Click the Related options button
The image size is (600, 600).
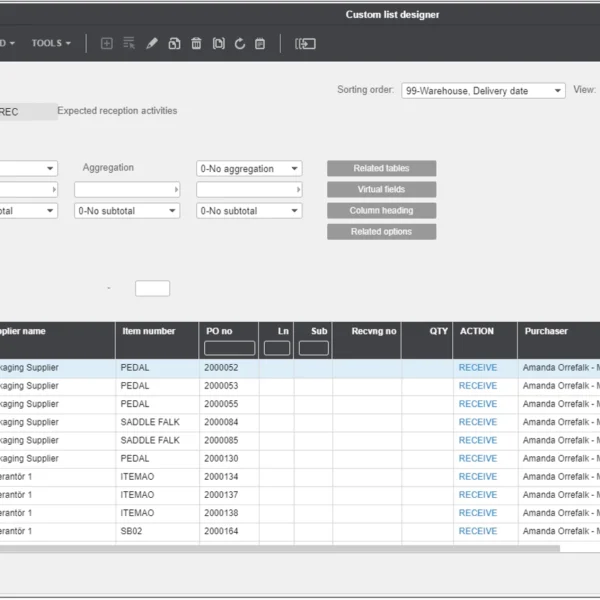point(381,231)
